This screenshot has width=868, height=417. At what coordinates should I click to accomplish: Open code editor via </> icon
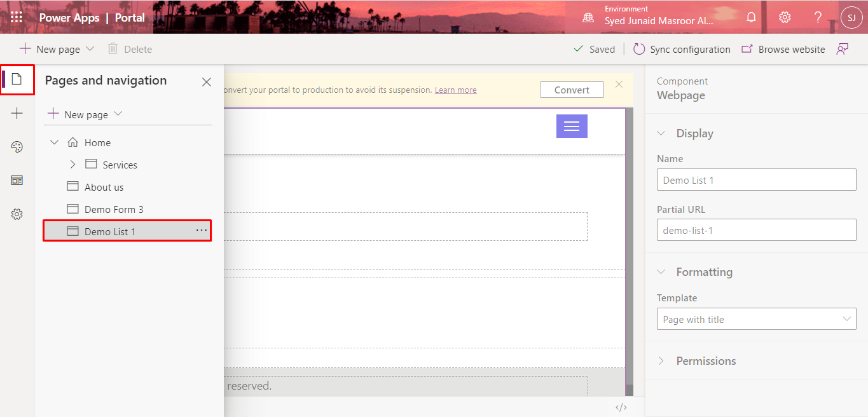(621, 406)
